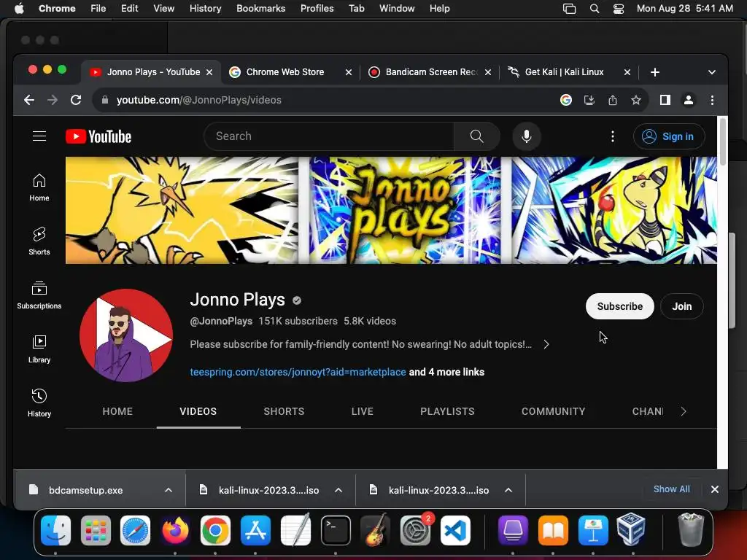
Task: Open the bdcamsetup.exe download
Action: (86, 490)
